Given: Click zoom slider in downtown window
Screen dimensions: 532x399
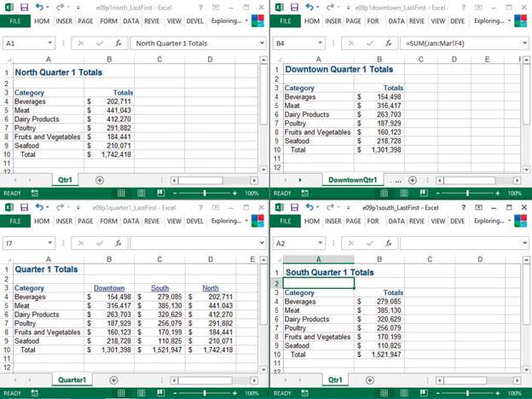Looking at the screenshot, I should coord(467,193).
